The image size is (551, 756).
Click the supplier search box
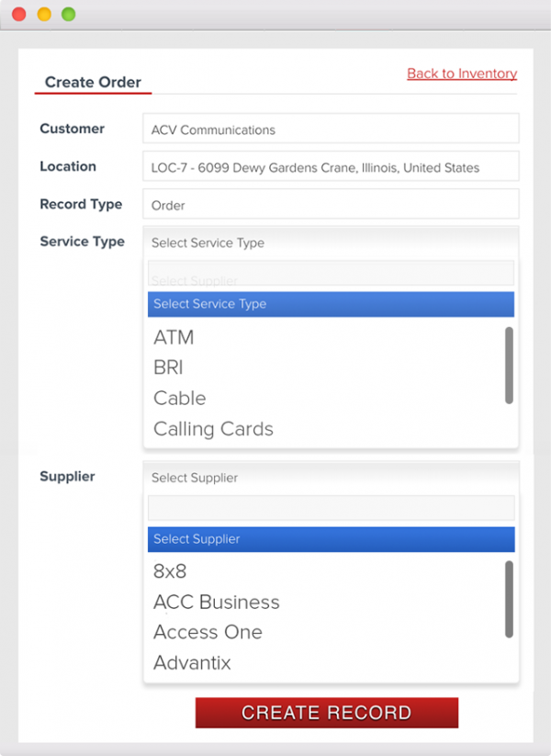(331, 508)
